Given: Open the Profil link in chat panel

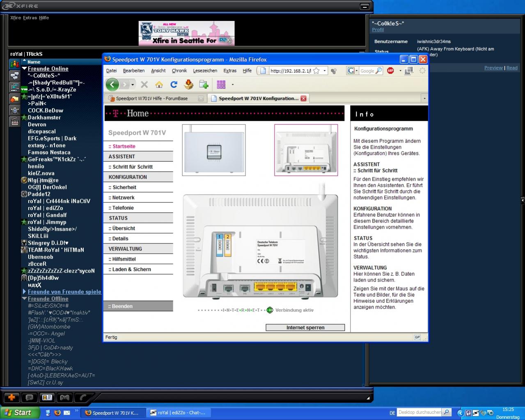Looking at the screenshot, I should 378,30.
